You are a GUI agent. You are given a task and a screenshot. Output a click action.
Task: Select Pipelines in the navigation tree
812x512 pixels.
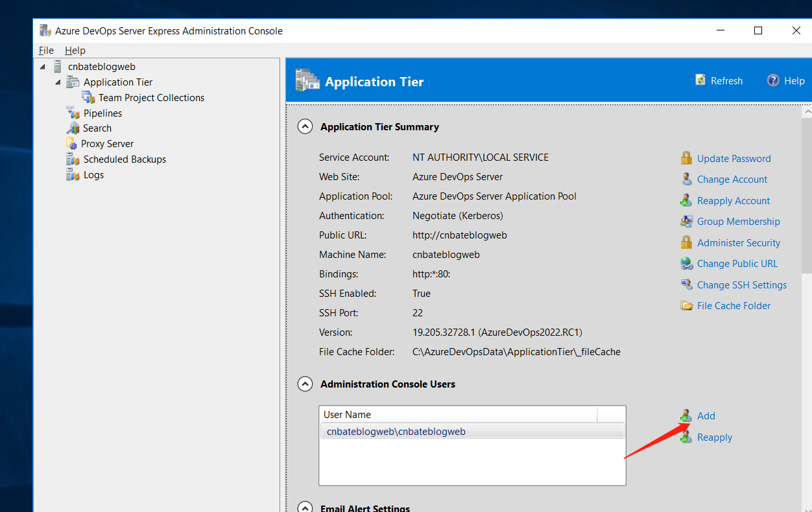(x=102, y=113)
